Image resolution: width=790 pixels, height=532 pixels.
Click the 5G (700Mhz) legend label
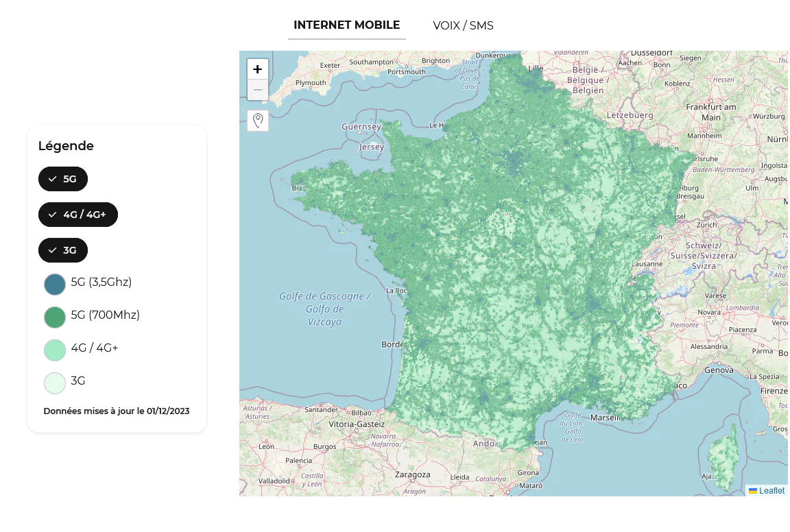106,315
